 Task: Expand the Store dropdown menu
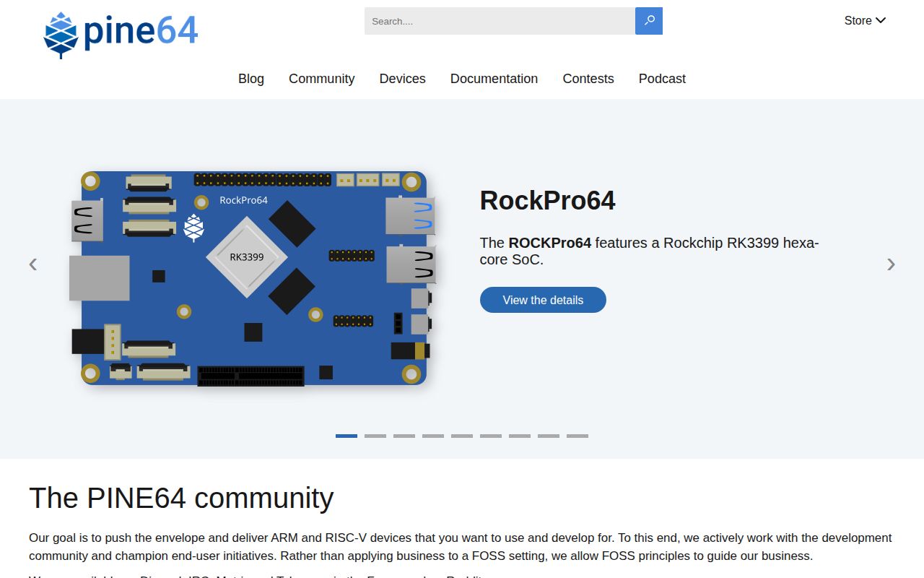pyautogui.click(x=865, y=20)
